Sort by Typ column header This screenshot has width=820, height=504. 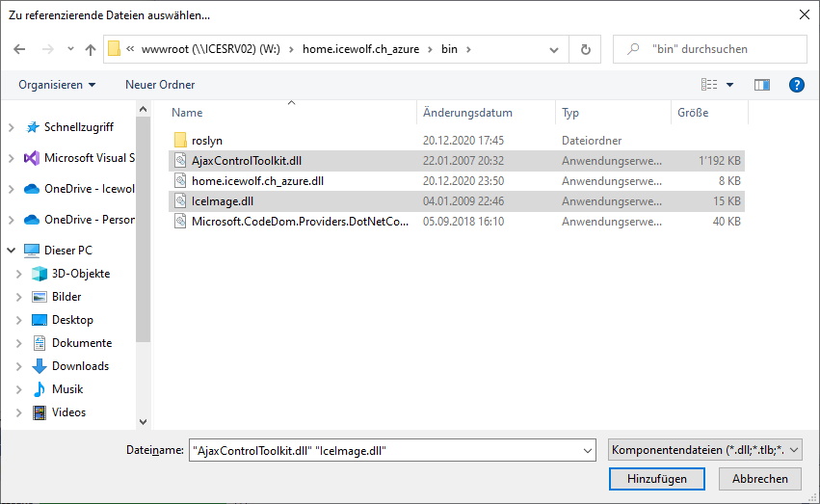pyautogui.click(x=570, y=113)
